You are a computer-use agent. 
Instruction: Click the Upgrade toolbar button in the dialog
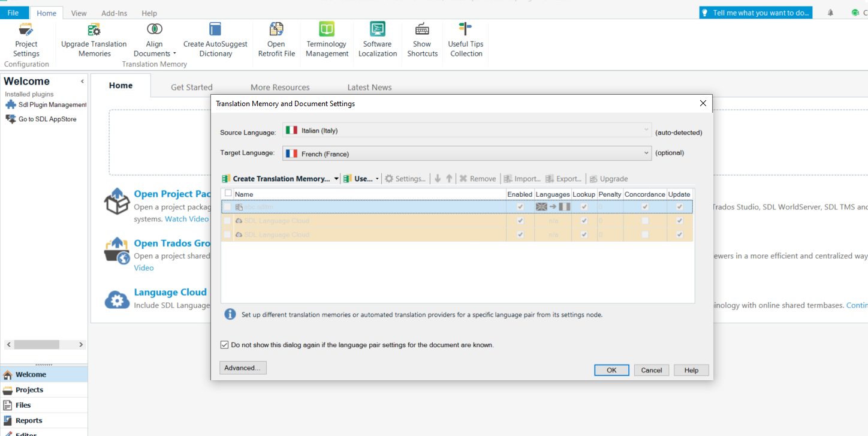608,179
